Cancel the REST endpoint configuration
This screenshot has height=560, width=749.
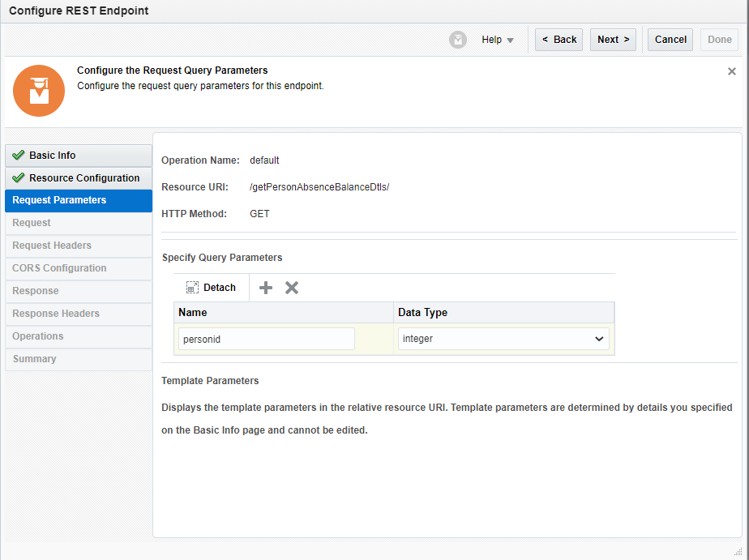coord(670,39)
